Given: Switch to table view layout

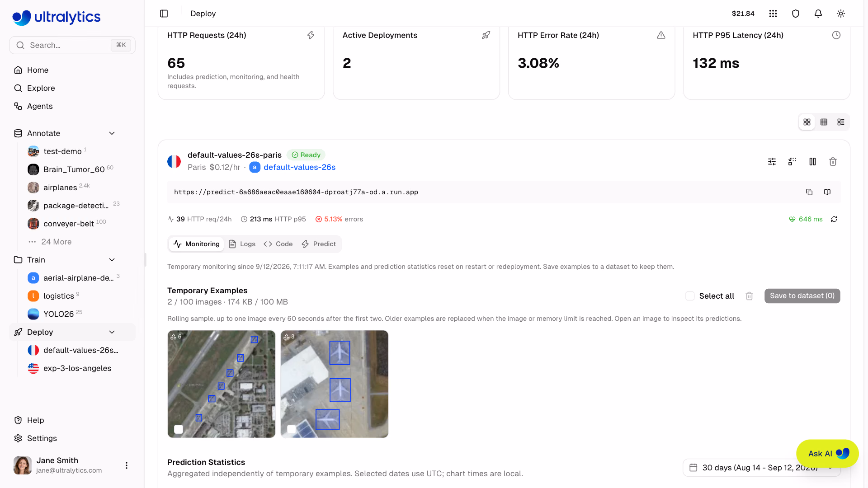Looking at the screenshot, I should click(824, 122).
